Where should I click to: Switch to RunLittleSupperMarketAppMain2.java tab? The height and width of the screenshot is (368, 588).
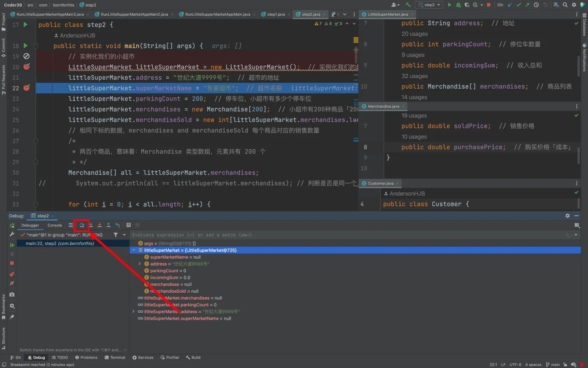point(134,14)
